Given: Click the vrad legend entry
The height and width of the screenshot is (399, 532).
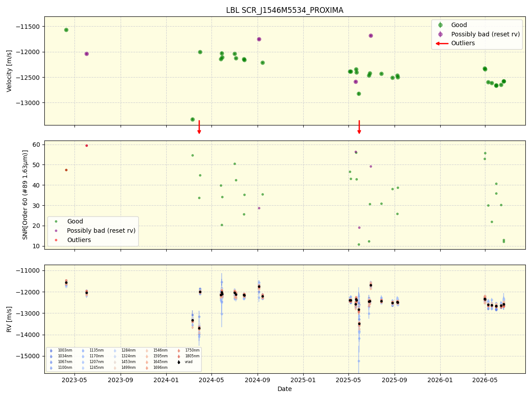Looking at the screenshot, I should coord(189,362).
